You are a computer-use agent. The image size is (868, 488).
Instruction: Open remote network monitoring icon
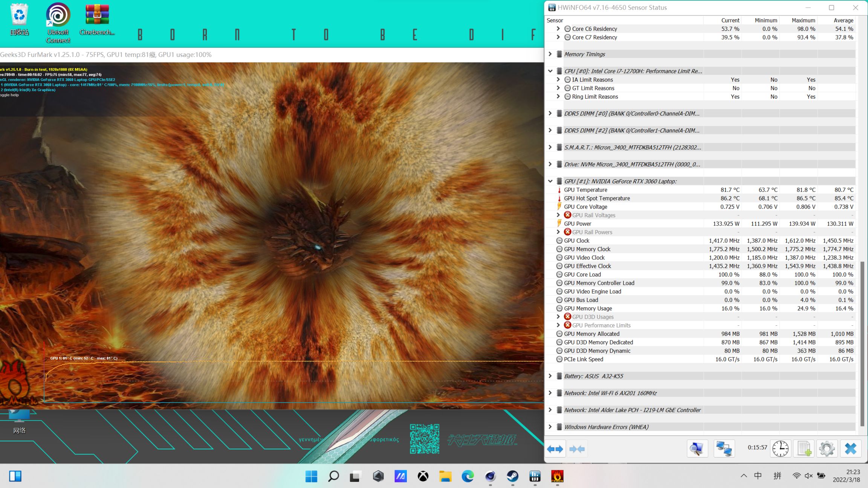pyautogui.click(x=724, y=448)
